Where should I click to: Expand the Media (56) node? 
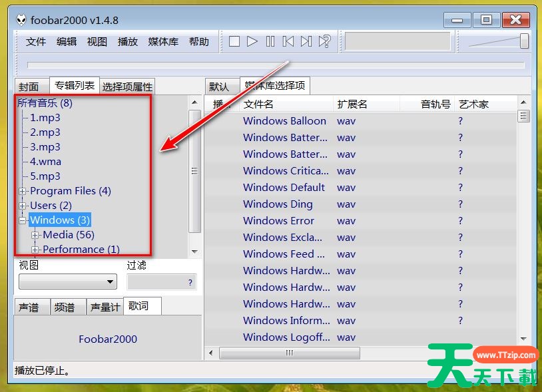click(x=35, y=235)
